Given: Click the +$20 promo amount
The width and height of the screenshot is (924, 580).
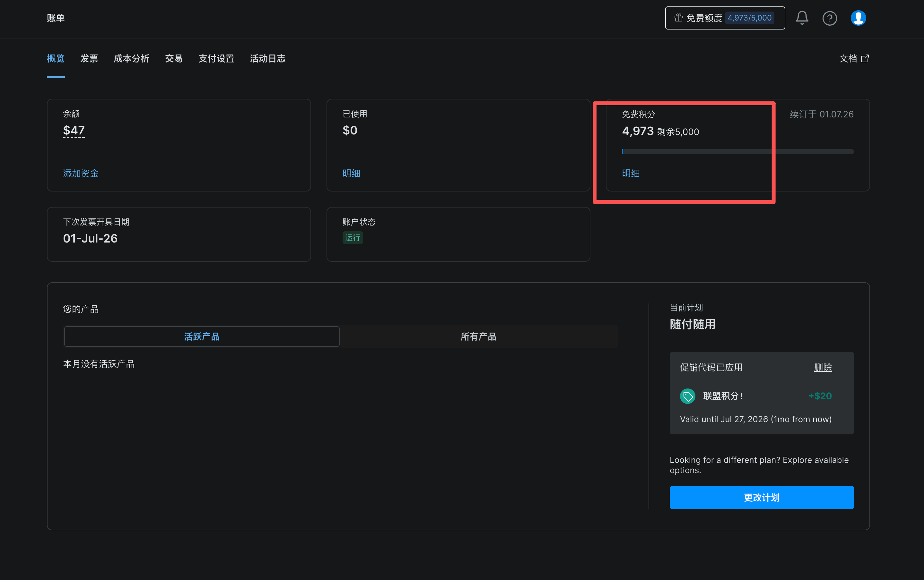Looking at the screenshot, I should 820,396.
